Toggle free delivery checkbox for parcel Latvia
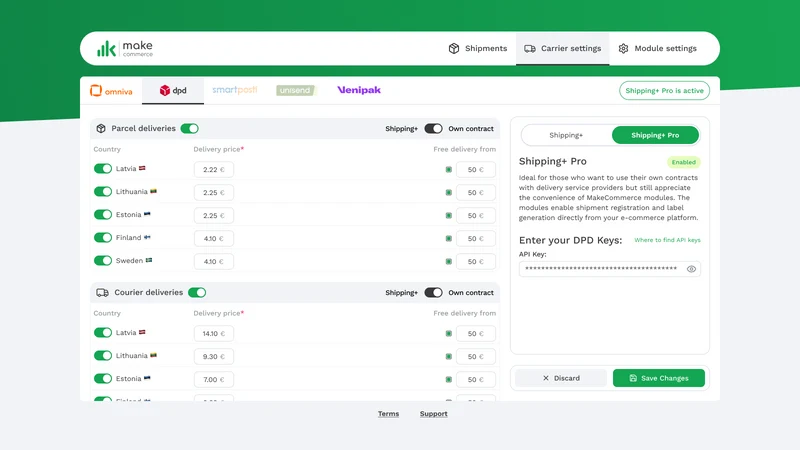This screenshot has height=450, width=800. [x=448, y=169]
